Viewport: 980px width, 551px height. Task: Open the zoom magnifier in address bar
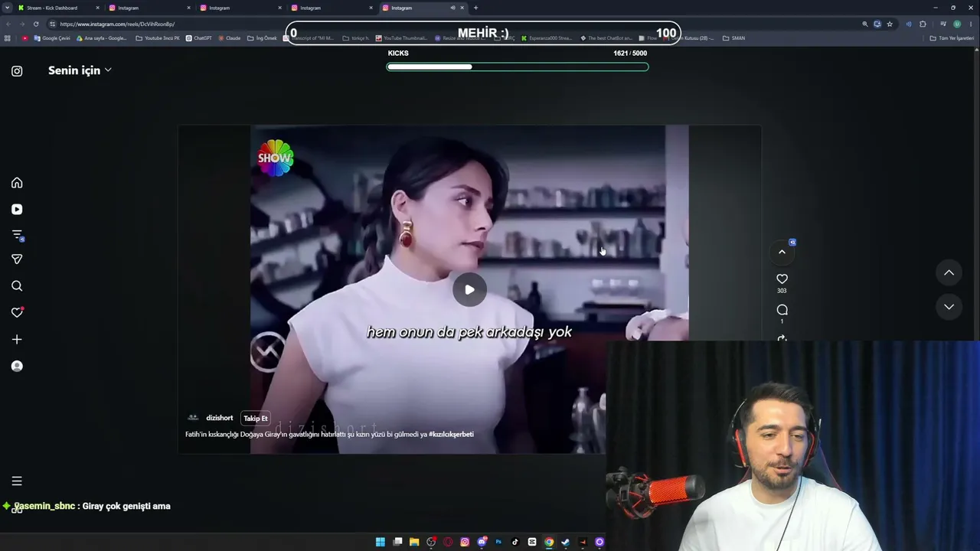tap(865, 24)
